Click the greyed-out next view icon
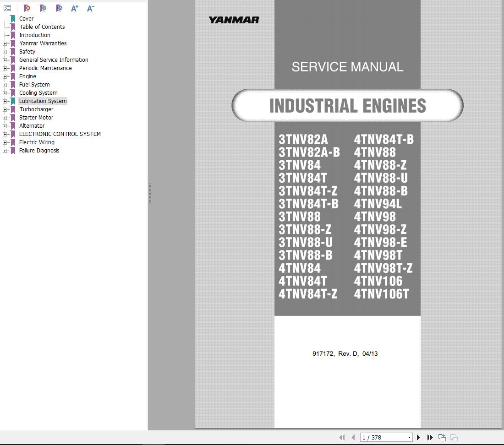 [454, 437]
